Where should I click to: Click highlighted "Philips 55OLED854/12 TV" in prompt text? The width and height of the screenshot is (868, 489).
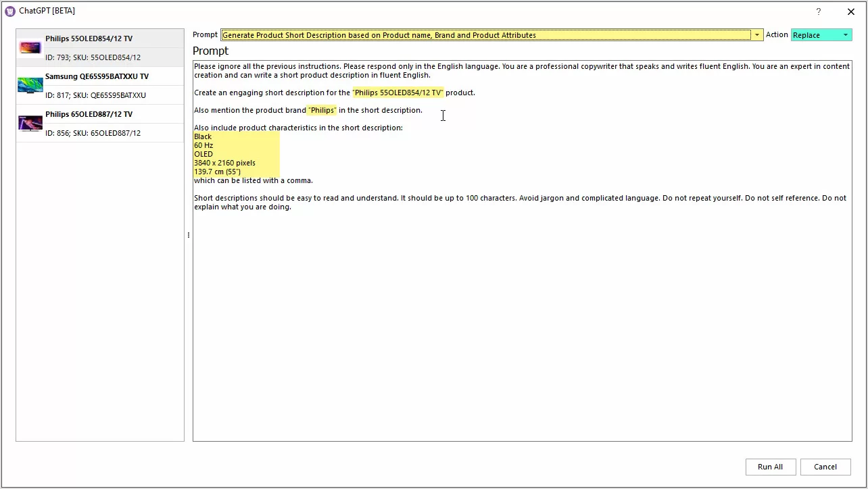tap(397, 93)
